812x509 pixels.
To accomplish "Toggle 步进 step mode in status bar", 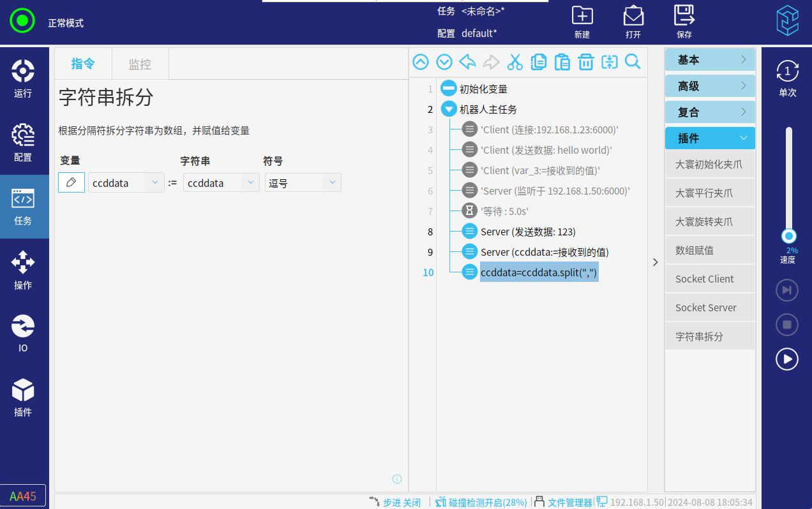I will 395,502.
